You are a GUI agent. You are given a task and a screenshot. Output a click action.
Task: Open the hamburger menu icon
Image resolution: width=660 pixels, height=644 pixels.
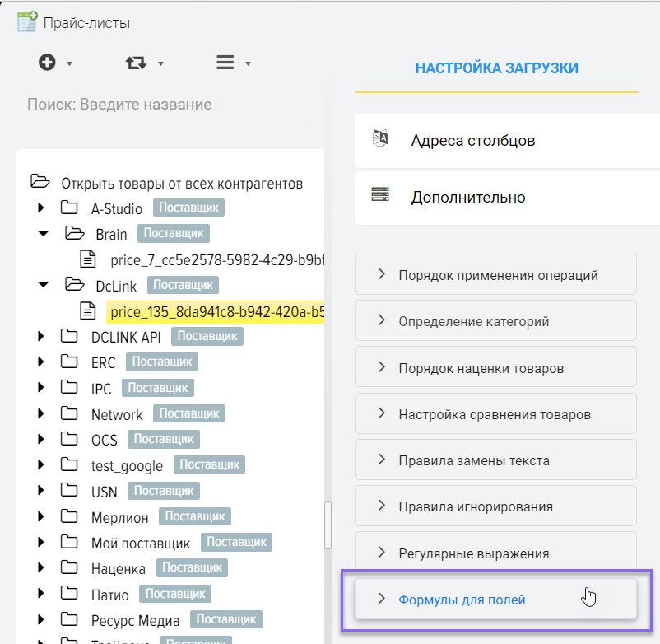[x=225, y=63]
